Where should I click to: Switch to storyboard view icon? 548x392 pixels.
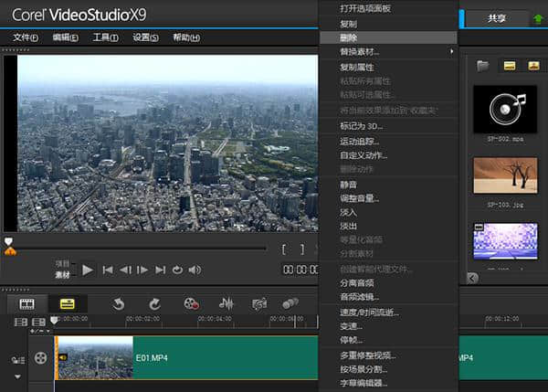pyautogui.click(x=26, y=303)
